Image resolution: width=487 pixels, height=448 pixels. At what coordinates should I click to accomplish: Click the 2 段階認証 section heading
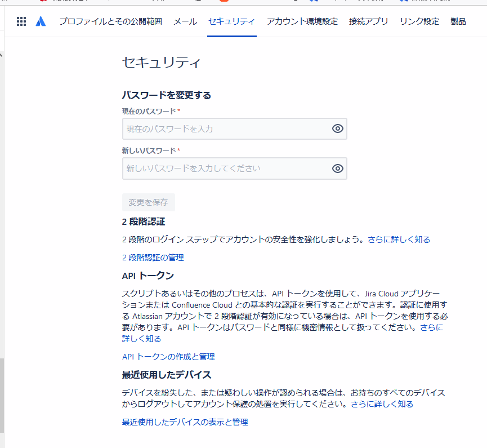click(144, 221)
